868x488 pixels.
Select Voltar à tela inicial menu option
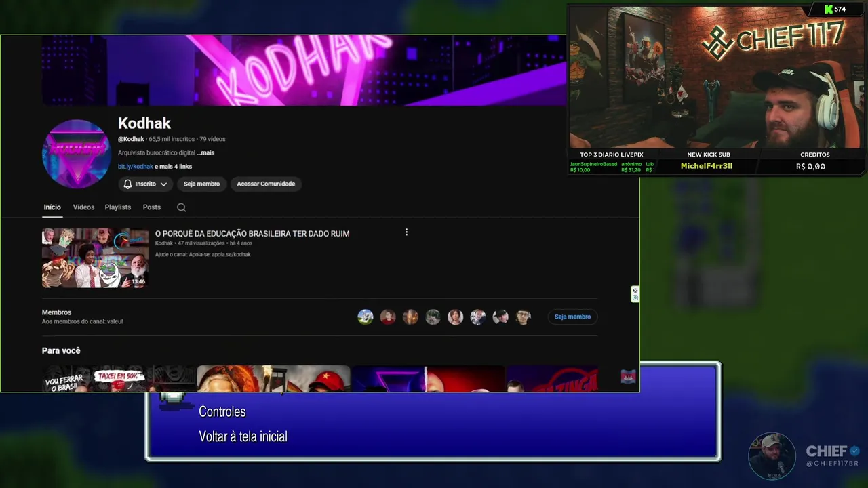(x=243, y=436)
